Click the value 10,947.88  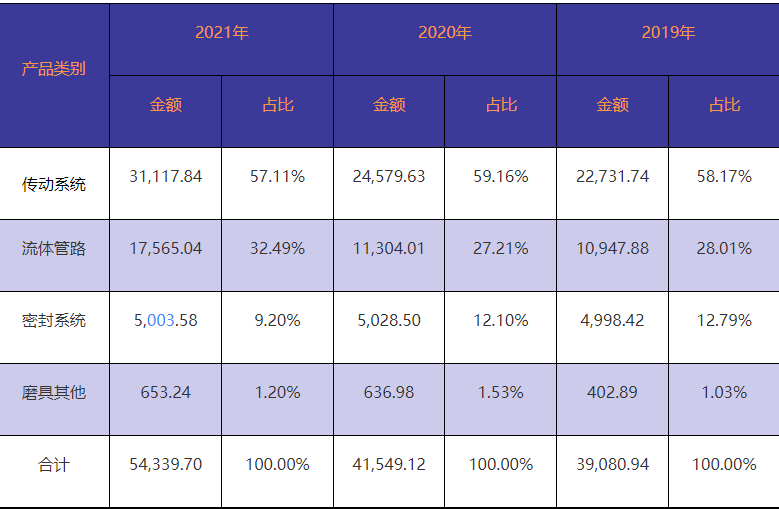coord(613,248)
